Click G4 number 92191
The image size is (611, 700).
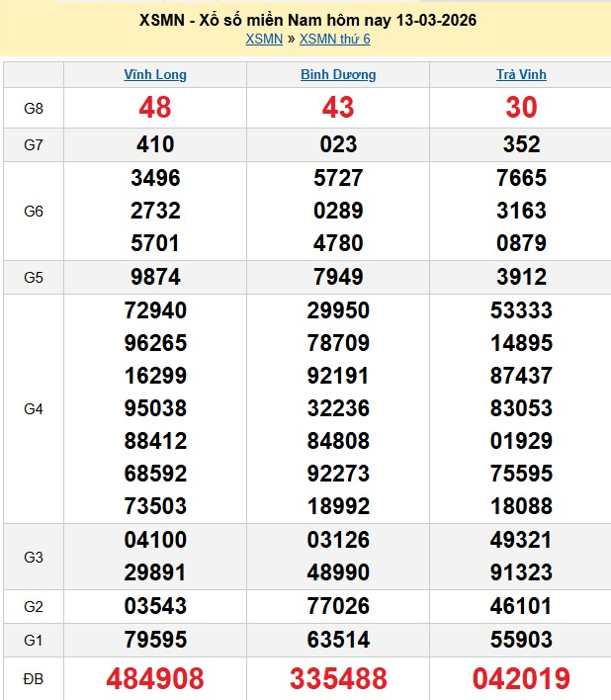338,376
